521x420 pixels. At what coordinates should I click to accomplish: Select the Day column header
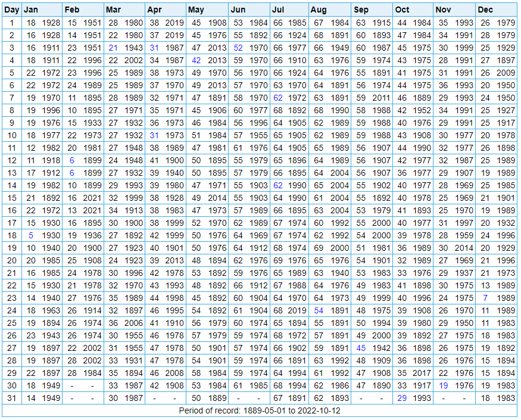[11, 10]
